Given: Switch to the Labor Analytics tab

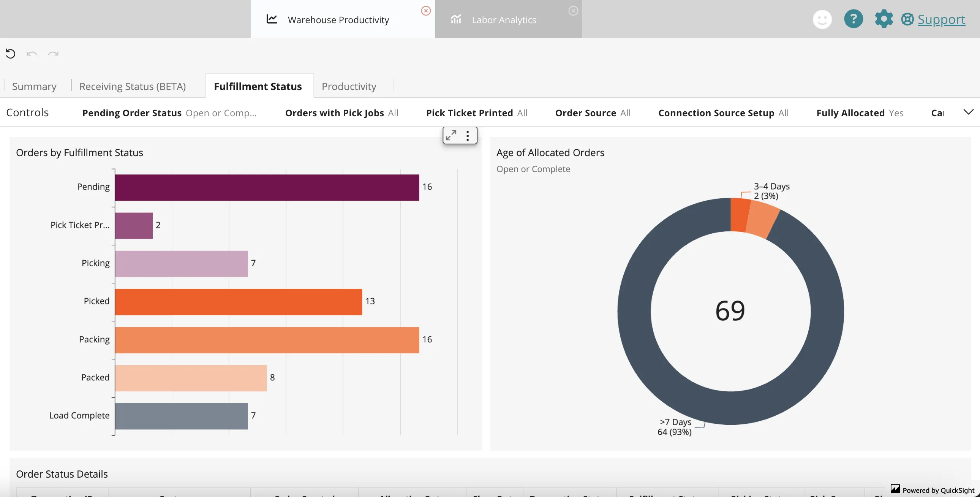Looking at the screenshot, I should tap(503, 20).
